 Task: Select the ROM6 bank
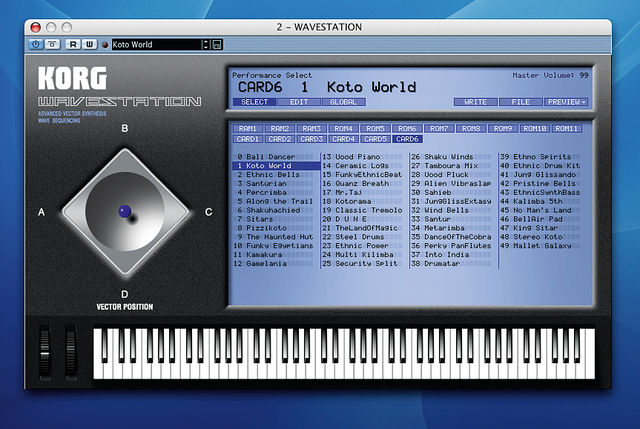[407, 129]
